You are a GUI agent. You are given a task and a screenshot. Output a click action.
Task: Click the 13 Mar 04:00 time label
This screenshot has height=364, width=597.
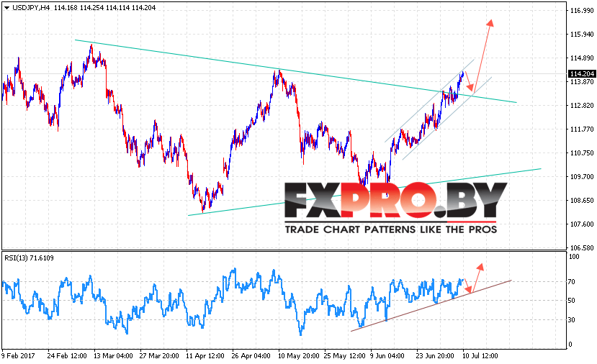pyautogui.click(x=113, y=356)
